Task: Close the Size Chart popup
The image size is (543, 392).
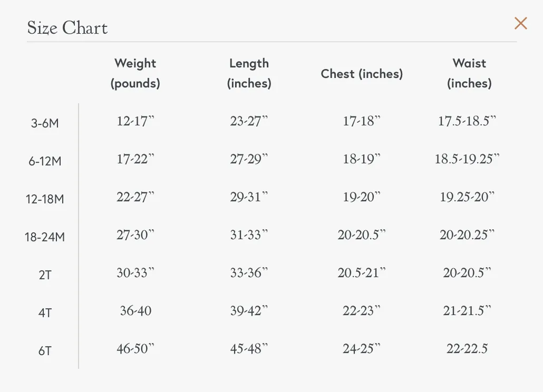Action: click(520, 24)
